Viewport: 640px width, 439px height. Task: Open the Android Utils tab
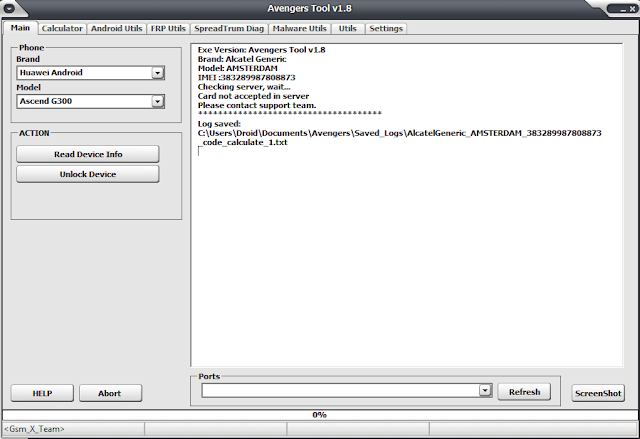click(x=116, y=29)
